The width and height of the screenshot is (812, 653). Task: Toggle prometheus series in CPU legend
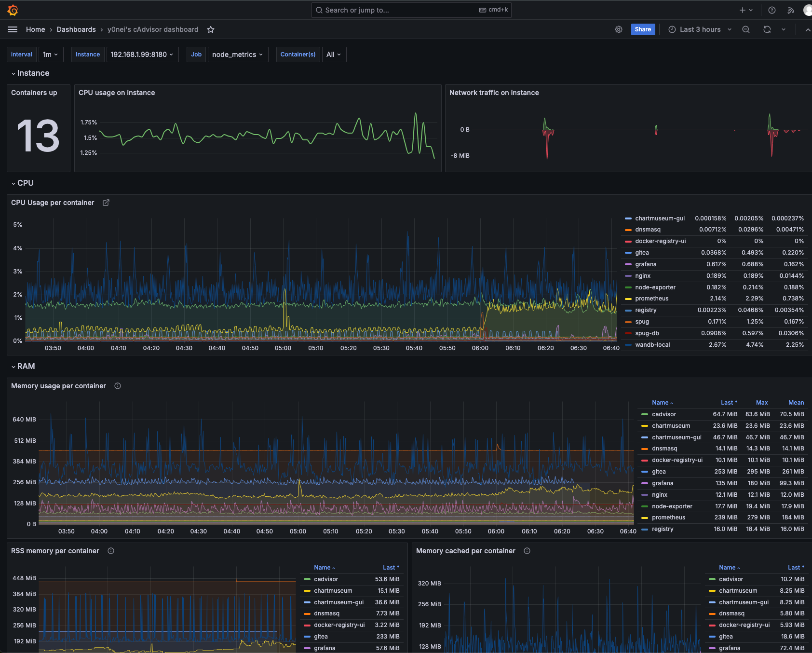click(x=652, y=299)
